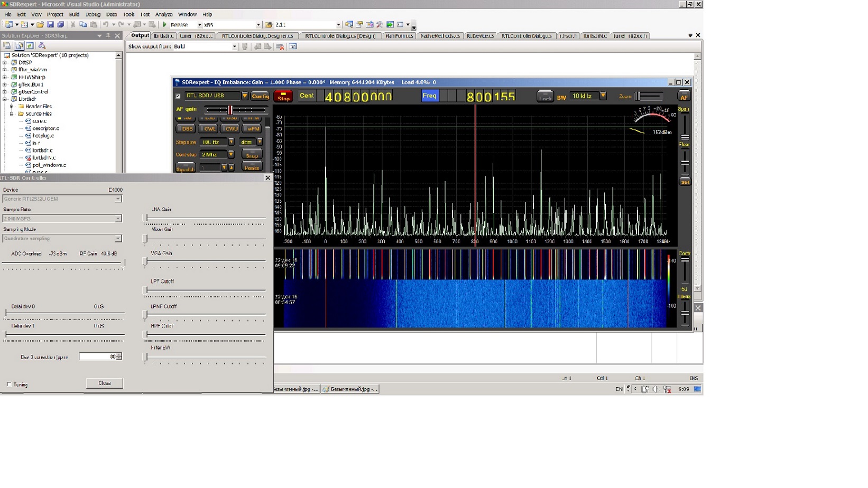The height and width of the screenshot is (488, 868).
Task: Open the Cent-step 2 Mhz dropdown
Action: pyautogui.click(x=231, y=155)
